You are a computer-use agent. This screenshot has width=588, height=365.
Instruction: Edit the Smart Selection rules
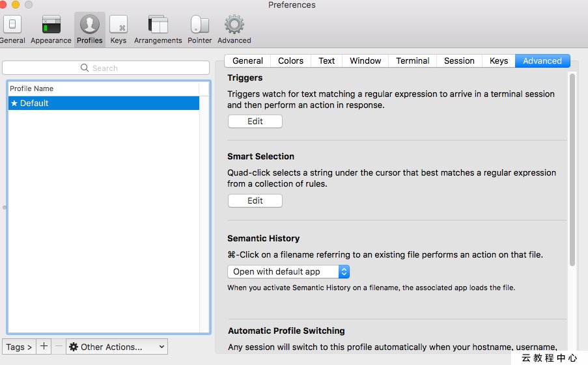point(255,201)
